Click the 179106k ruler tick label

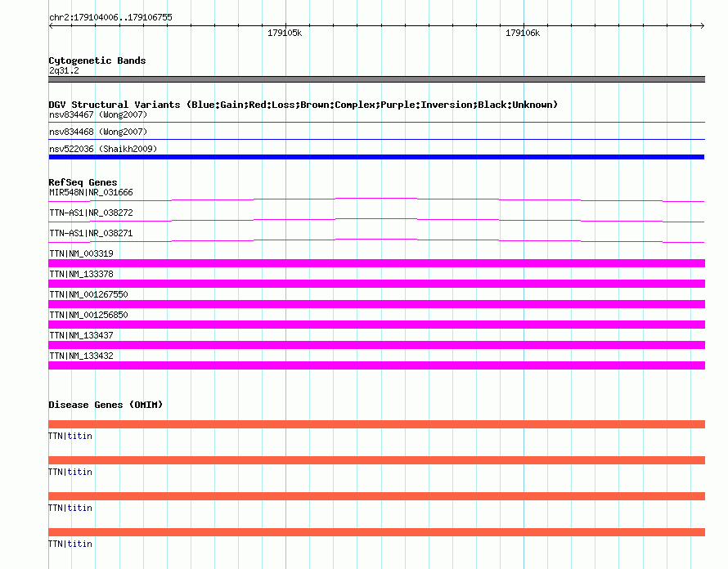523,33
